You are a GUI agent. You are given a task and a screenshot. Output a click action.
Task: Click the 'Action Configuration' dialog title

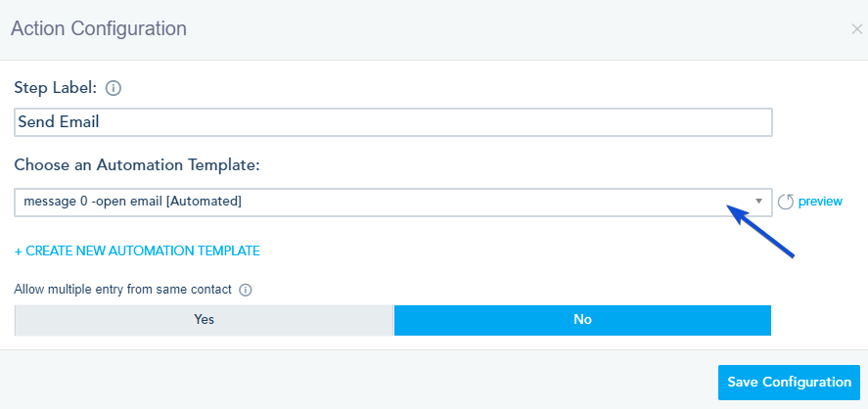click(99, 29)
